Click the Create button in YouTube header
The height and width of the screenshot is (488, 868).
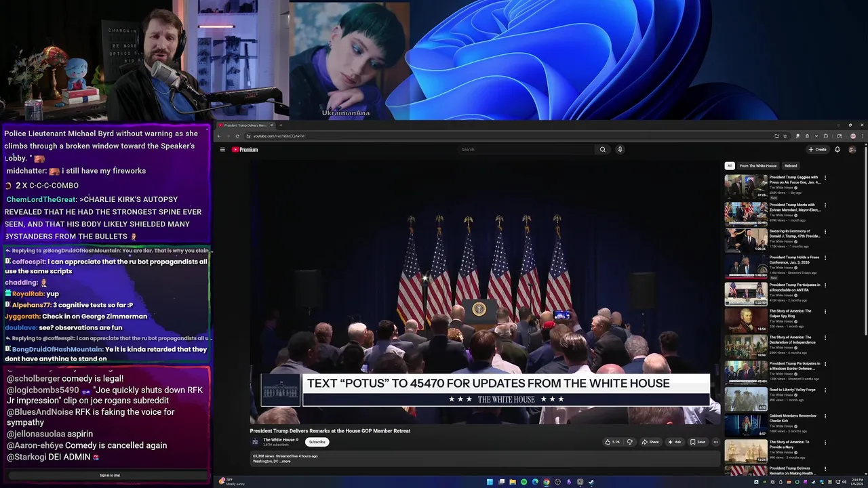pos(817,150)
